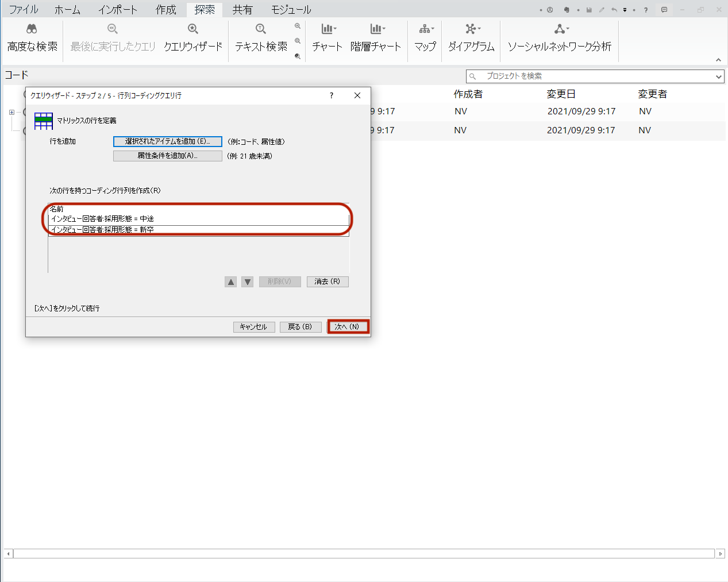Open the ファイル menu

pos(24,10)
